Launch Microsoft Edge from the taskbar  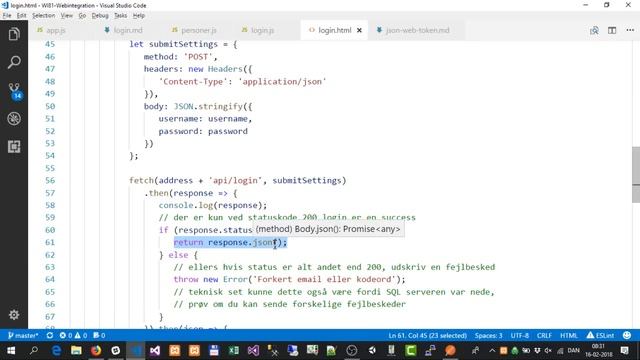56,351
